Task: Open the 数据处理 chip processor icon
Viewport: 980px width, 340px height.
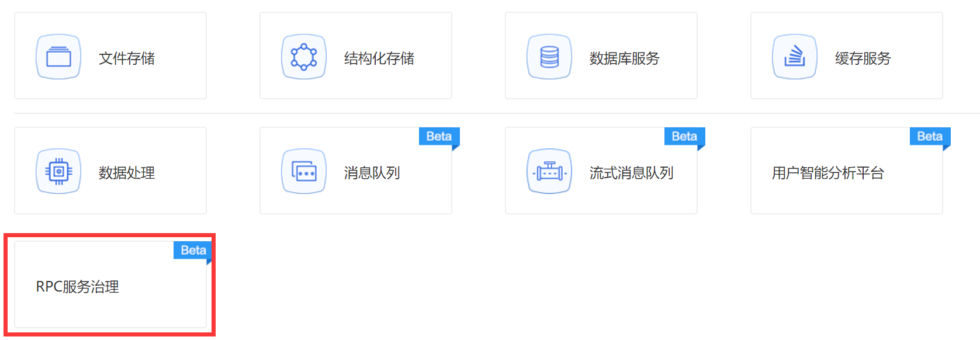Action: click(x=58, y=171)
